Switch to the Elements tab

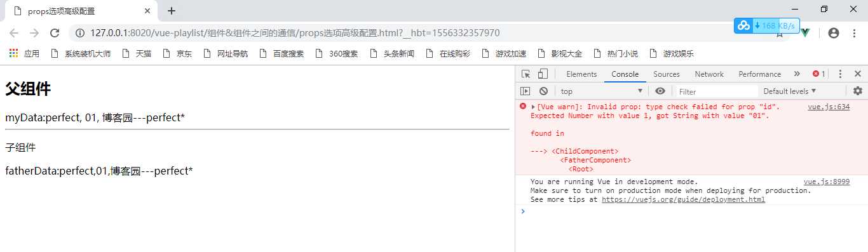581,74
